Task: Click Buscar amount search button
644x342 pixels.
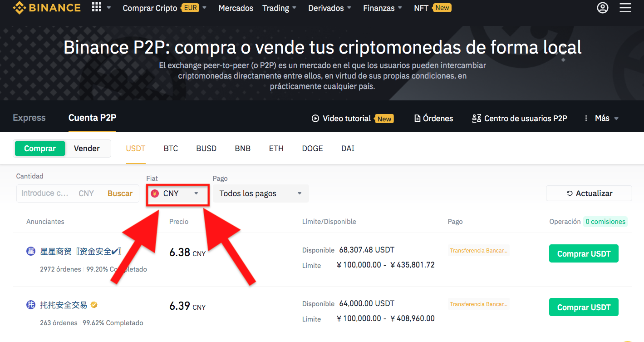Action: pyautogui.click(x=120, y=193)
